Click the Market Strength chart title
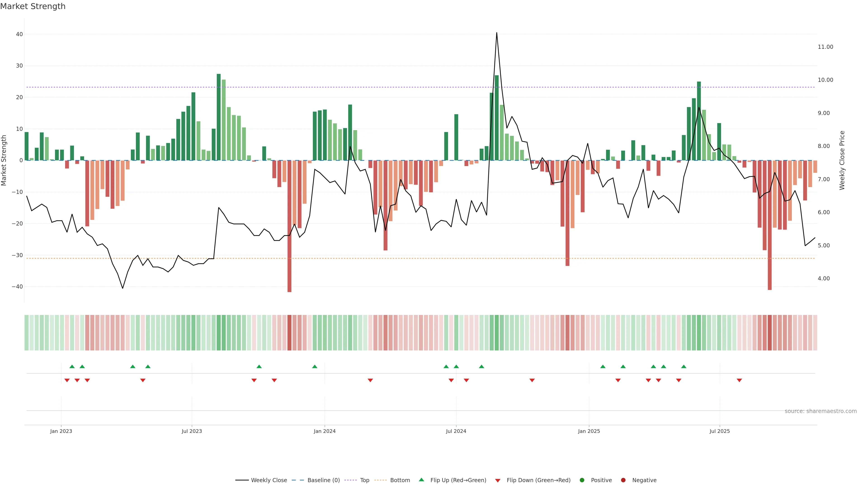 pyautogui.click(x=33, y=6)
